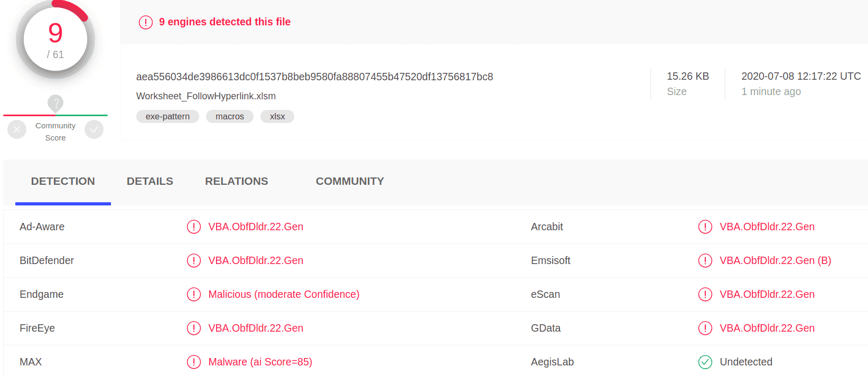
Task: Click the SHA-256 file hash text
Action: pos(314,77)
